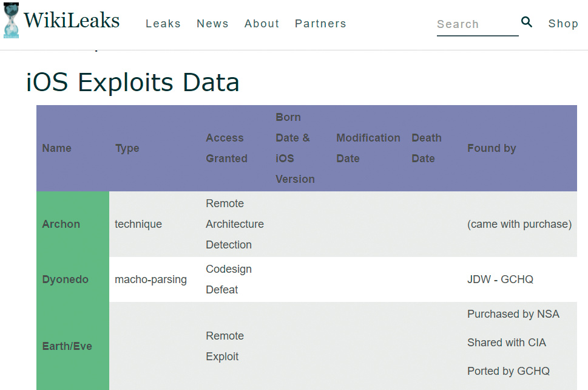Click the Born Date & iOS Version header

(x=295, y=148)
